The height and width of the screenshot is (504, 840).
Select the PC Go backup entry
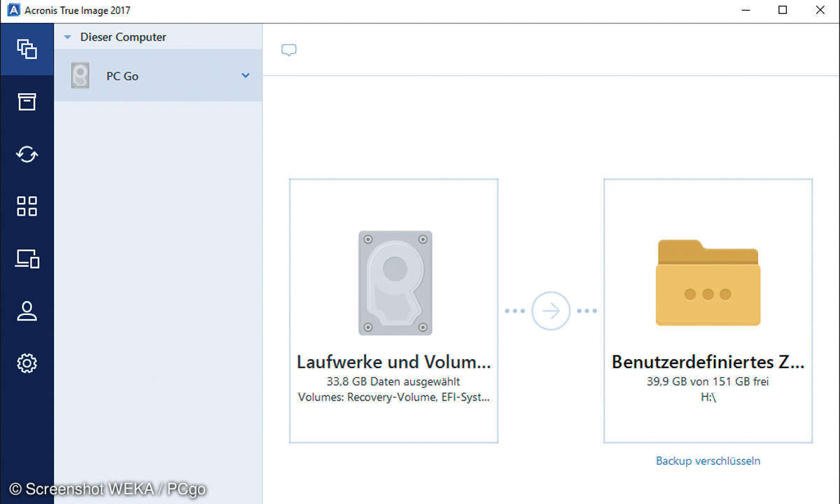158,76
